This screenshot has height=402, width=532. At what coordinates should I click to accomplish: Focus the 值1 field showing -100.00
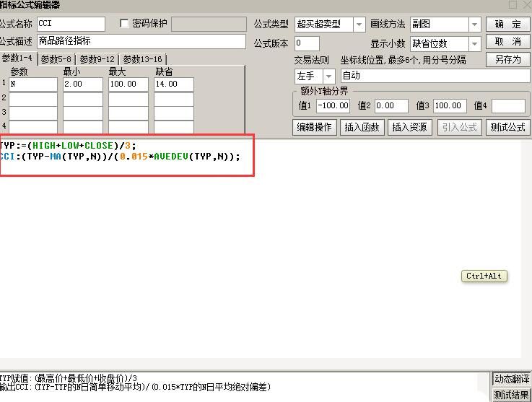tap(333, 106)
